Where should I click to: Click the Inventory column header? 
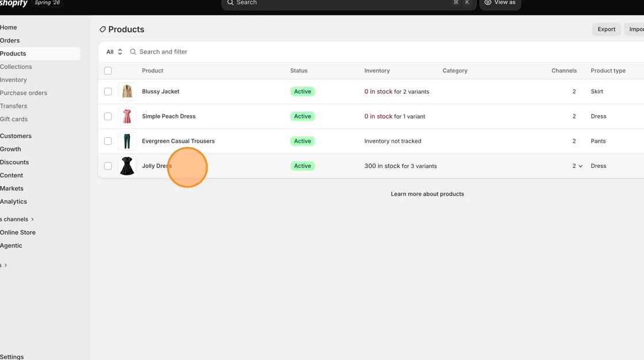[377, 71]
